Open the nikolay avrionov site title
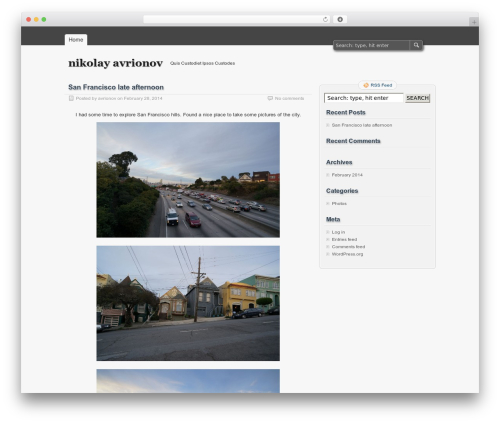500x423 pixels. point(115,63)
